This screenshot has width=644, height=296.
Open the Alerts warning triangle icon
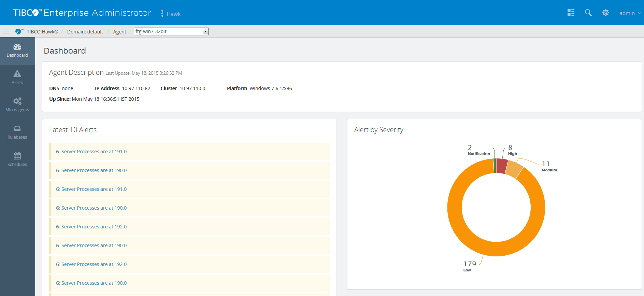pos(17,74)
